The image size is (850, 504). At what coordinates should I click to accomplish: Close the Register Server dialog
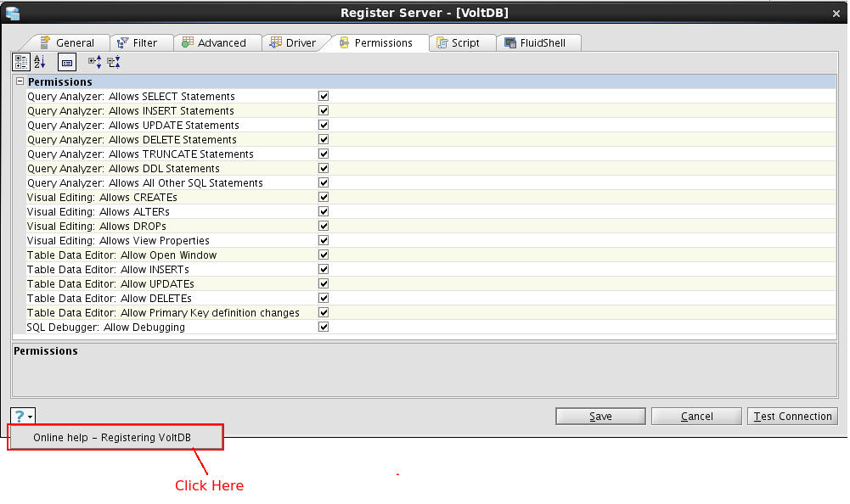(x=836, y=14)
